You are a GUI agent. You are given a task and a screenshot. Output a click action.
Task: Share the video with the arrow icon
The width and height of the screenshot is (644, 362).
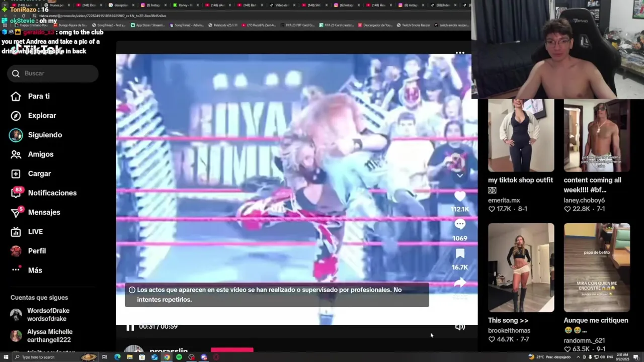[x=460, y=283]
